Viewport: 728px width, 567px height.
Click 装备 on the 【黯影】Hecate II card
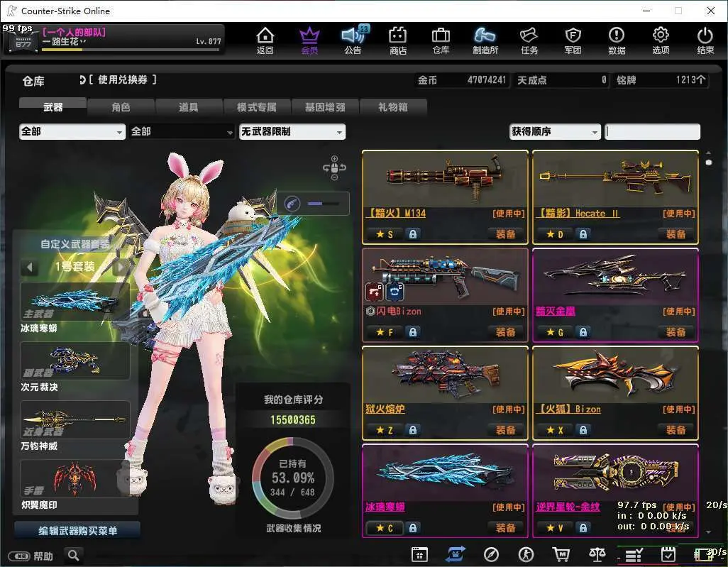[676, 234]
